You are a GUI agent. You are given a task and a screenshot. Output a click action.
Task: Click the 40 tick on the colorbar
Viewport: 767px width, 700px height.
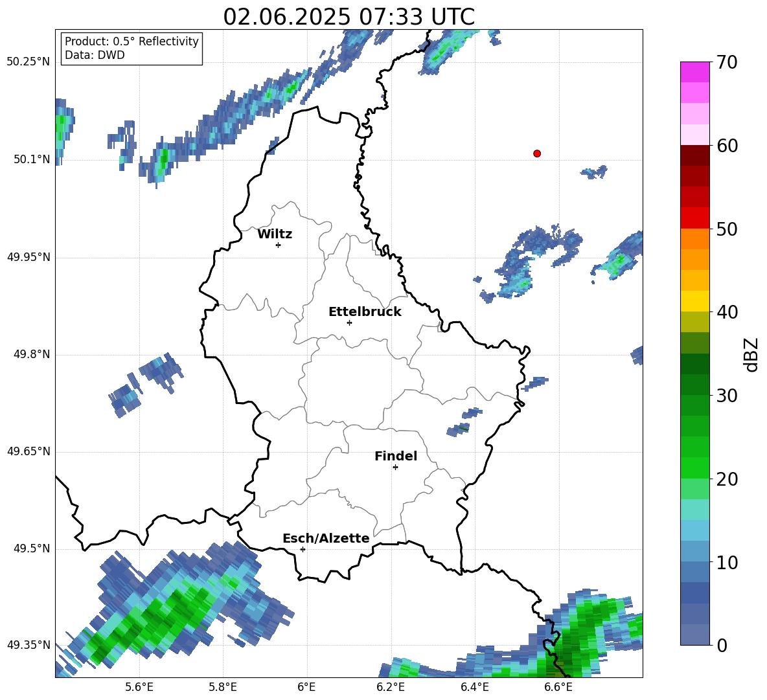pyautogui.click(x=727, y=312)
